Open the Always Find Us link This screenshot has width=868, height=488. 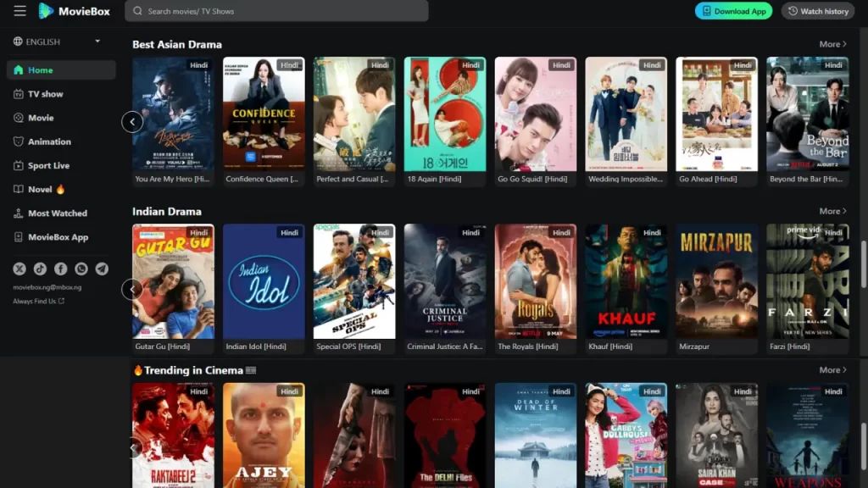[x=39, y=301]
